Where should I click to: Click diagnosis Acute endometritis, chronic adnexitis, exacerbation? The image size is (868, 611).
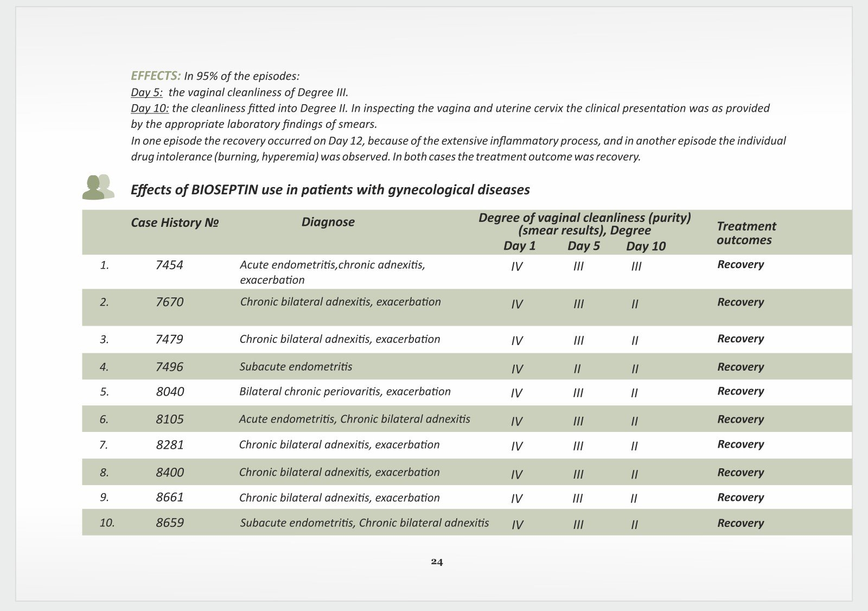click(333, 272)
